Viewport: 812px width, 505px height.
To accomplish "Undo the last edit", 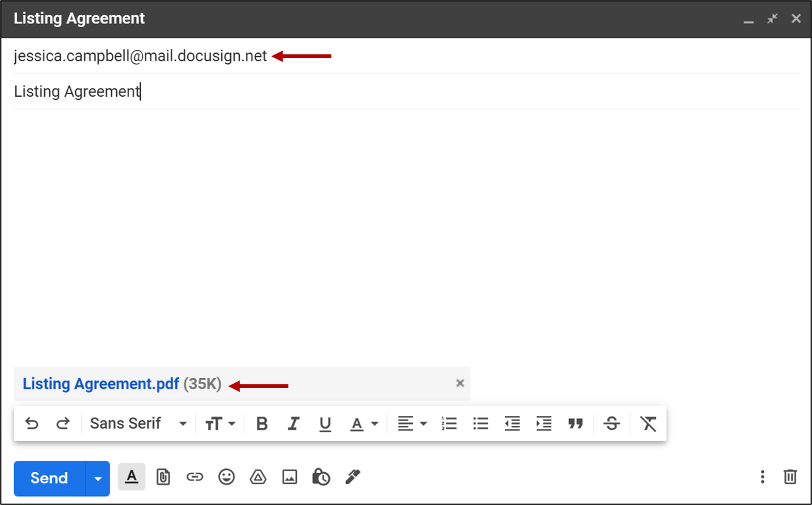I will 32,423.
